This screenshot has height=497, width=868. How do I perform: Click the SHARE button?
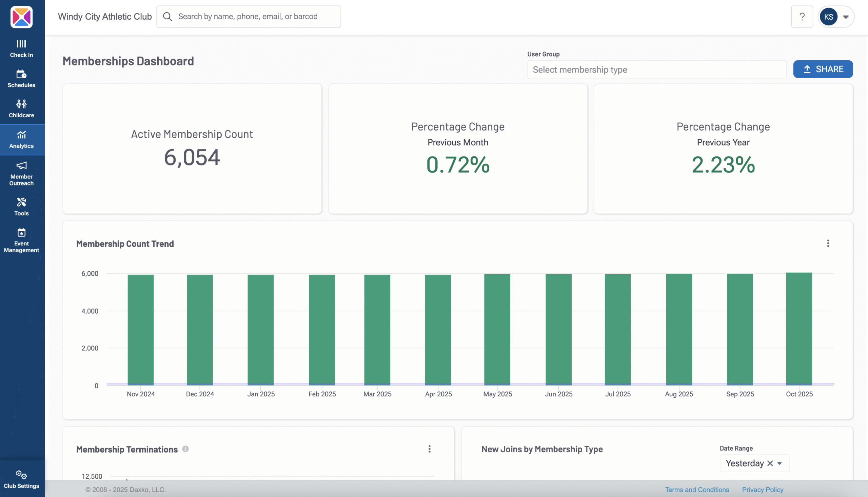(823, 69)
